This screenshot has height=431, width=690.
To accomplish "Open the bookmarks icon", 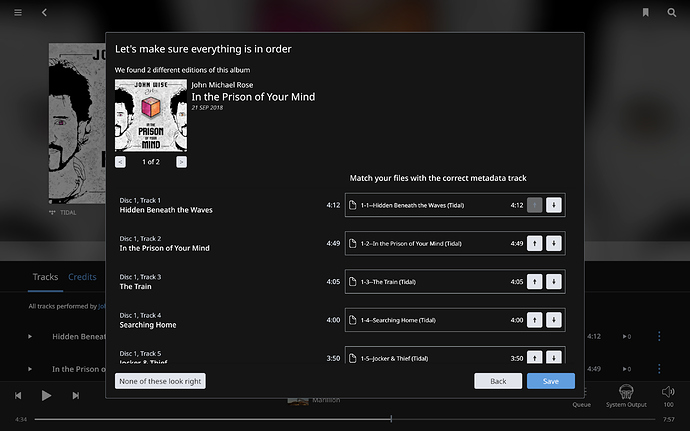I will click(645, 12).
